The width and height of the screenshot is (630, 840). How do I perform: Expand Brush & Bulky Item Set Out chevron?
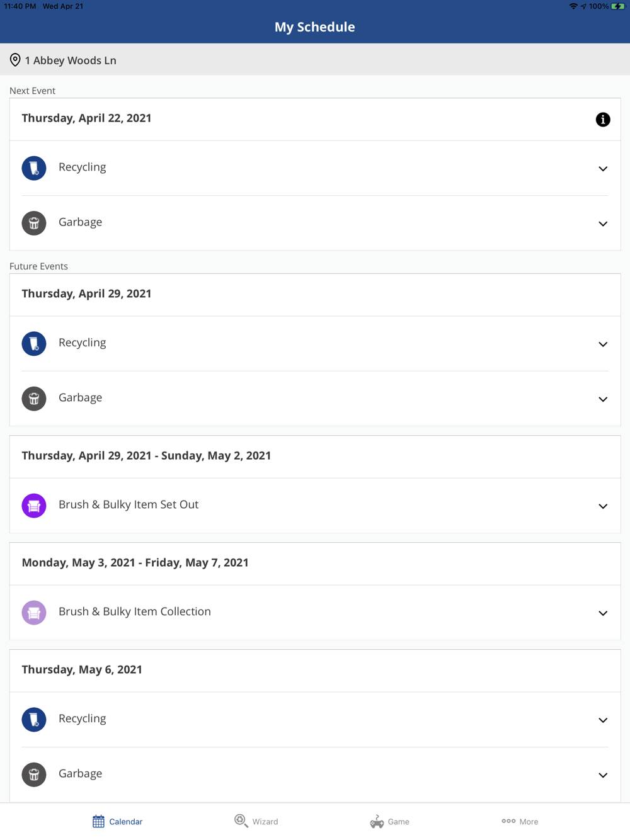tap(603, 506)
